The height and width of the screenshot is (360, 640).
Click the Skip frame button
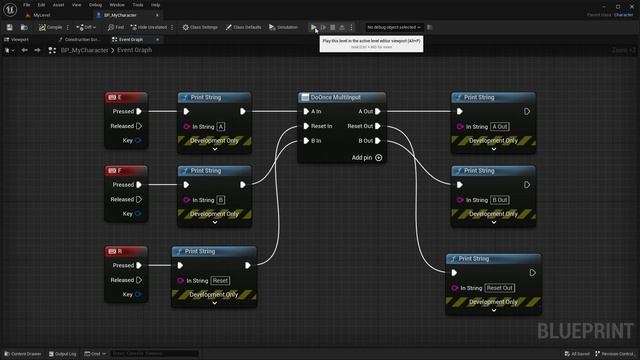tap(323, 27)
